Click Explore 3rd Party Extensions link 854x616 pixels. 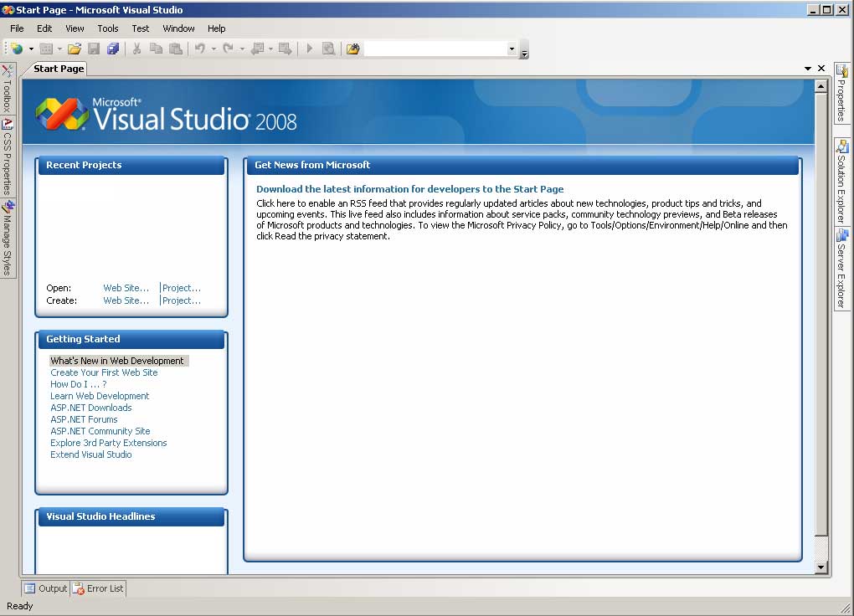click(108, 443)
